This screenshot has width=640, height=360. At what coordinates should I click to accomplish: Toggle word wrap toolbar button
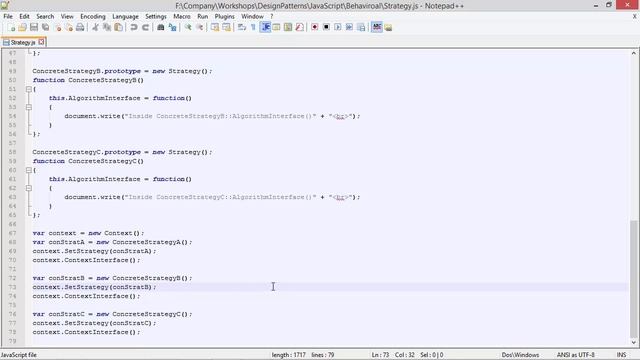[x=242, y=27]
